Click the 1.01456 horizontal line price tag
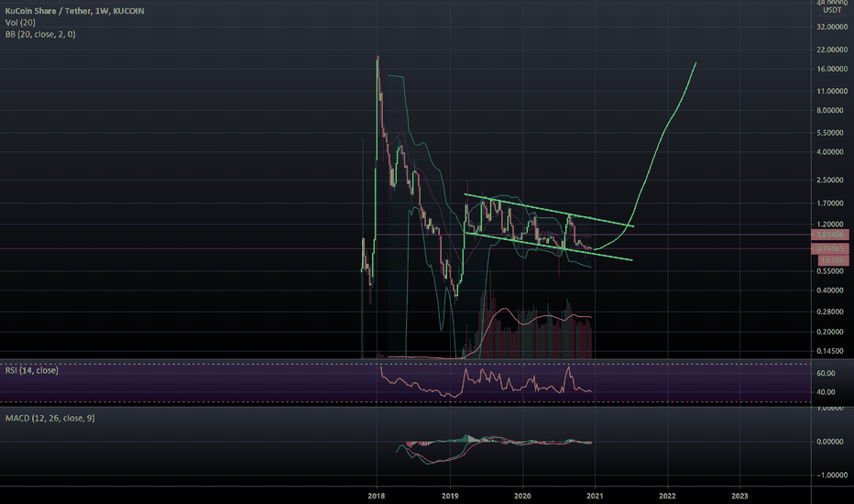This screenshot has height=504, width=854. click(x=830, y=235)
